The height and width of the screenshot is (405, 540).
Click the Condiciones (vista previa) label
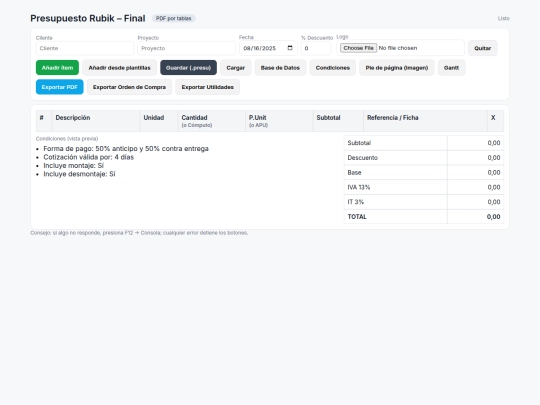pos(67,138)
